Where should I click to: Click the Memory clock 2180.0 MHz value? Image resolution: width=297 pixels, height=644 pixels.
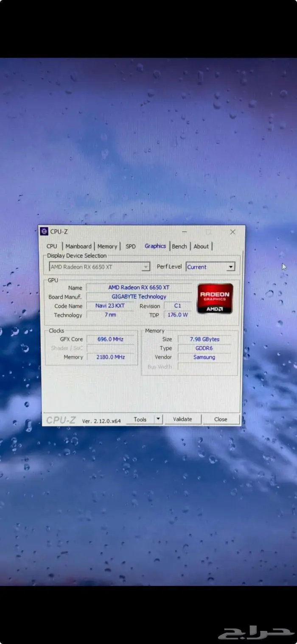pos(111,357)
